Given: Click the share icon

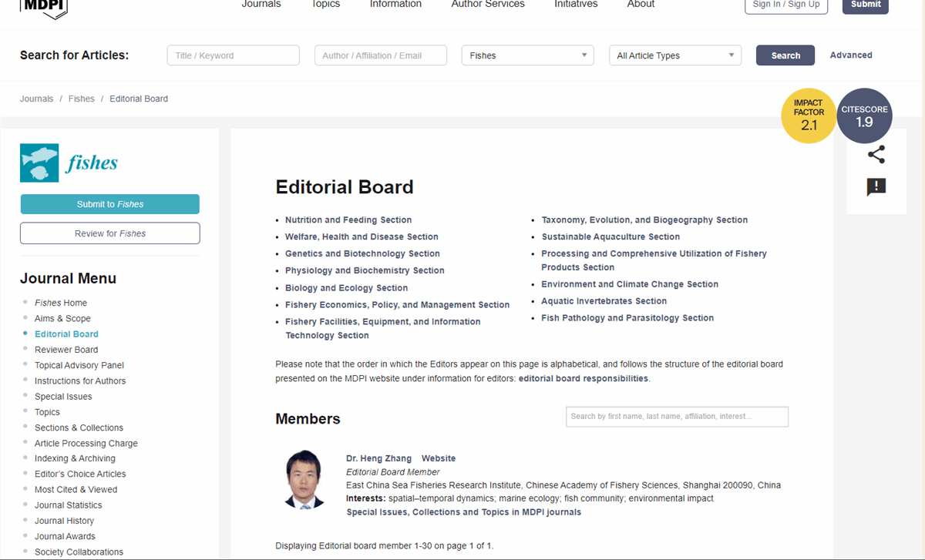Looking at the screenshot, I should click(876, 155).
